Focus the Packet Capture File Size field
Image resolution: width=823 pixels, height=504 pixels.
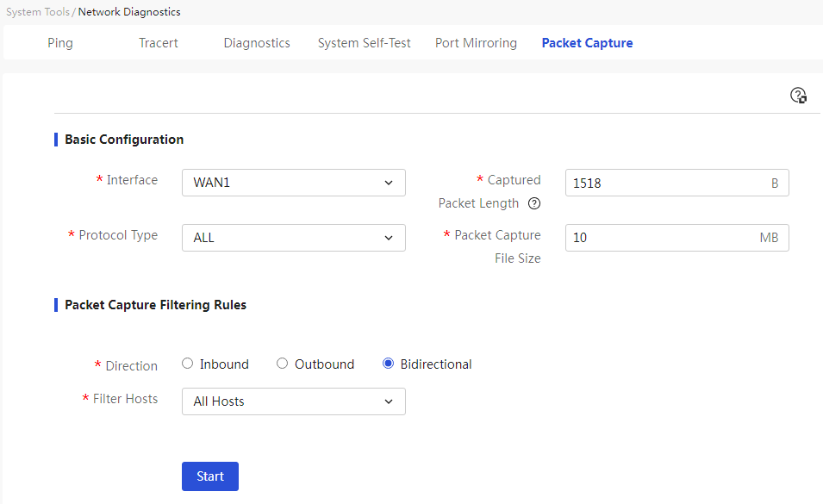[x=677, y=238]
